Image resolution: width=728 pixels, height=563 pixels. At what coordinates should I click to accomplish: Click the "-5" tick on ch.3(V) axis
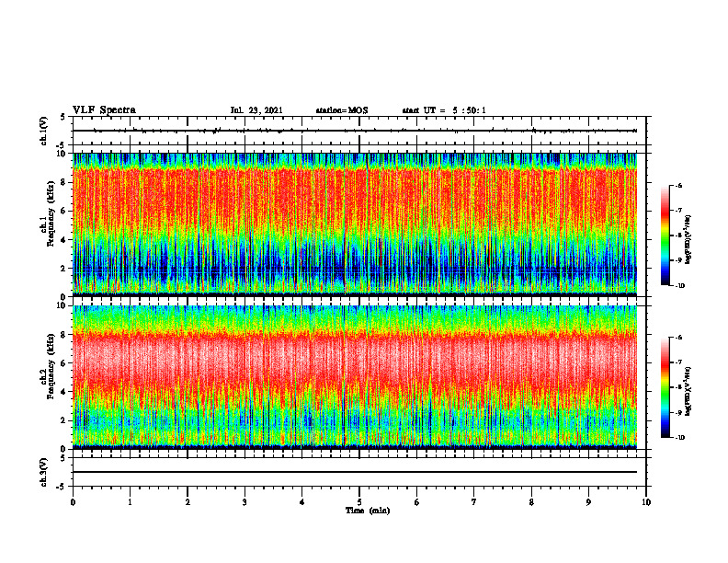click(62, 487)
